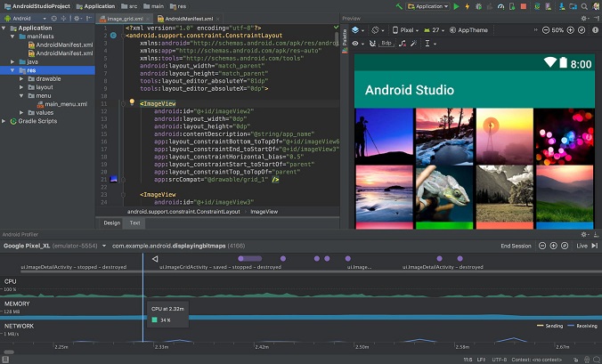602x364 pixels.
Task: Click the AppTheme theme selector
Action: (x=471, y=29)
